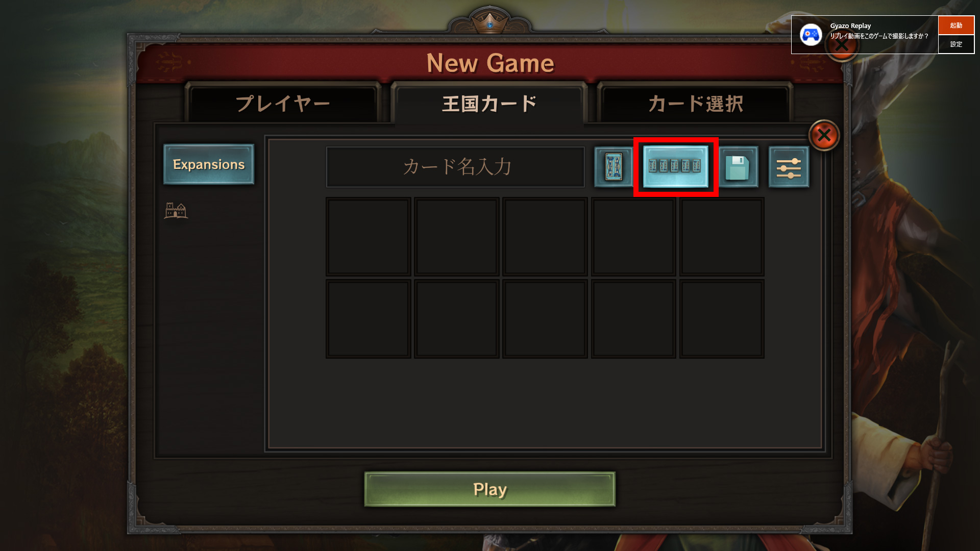The image size is (980, 551).
Task: Select the first empty kingdom card slot
Action: click(369, 237)
